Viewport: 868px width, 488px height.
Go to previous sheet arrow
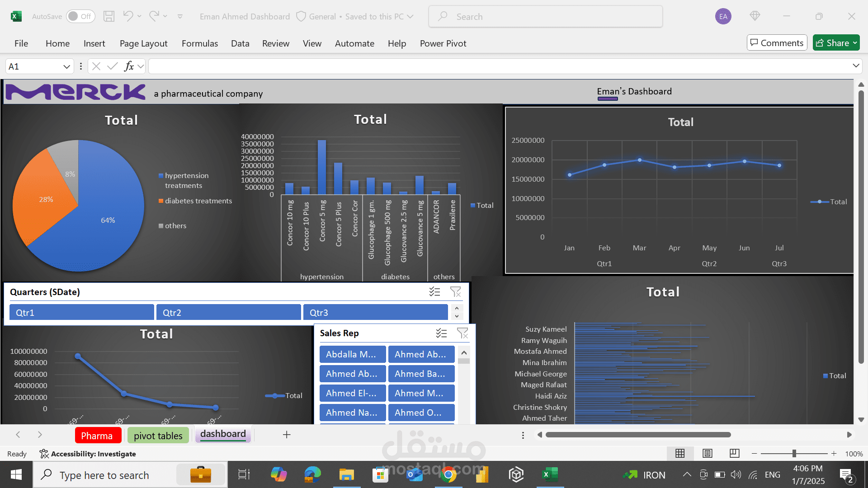18,435
